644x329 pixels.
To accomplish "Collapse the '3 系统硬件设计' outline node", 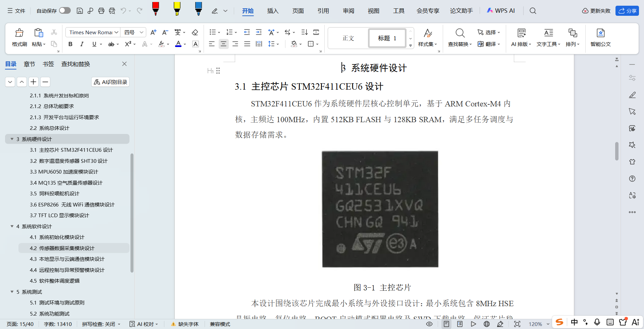I will (x=12, y=139).
